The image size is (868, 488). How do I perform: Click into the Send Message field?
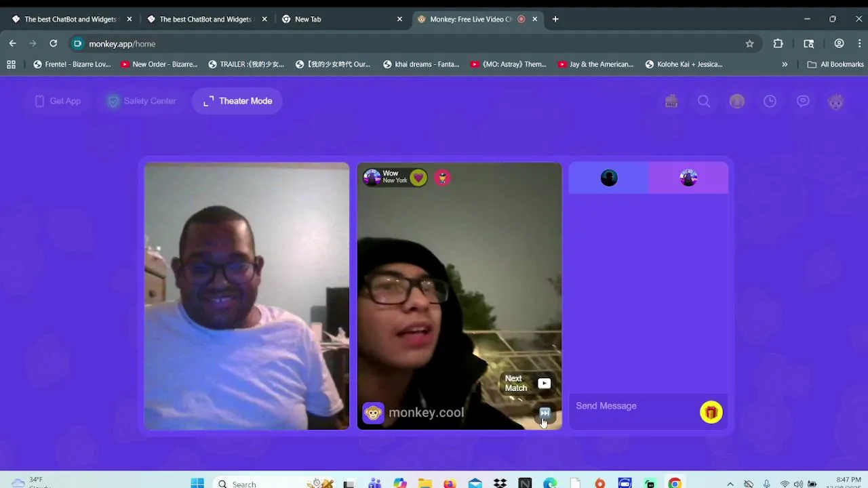[x=634, y=406]
